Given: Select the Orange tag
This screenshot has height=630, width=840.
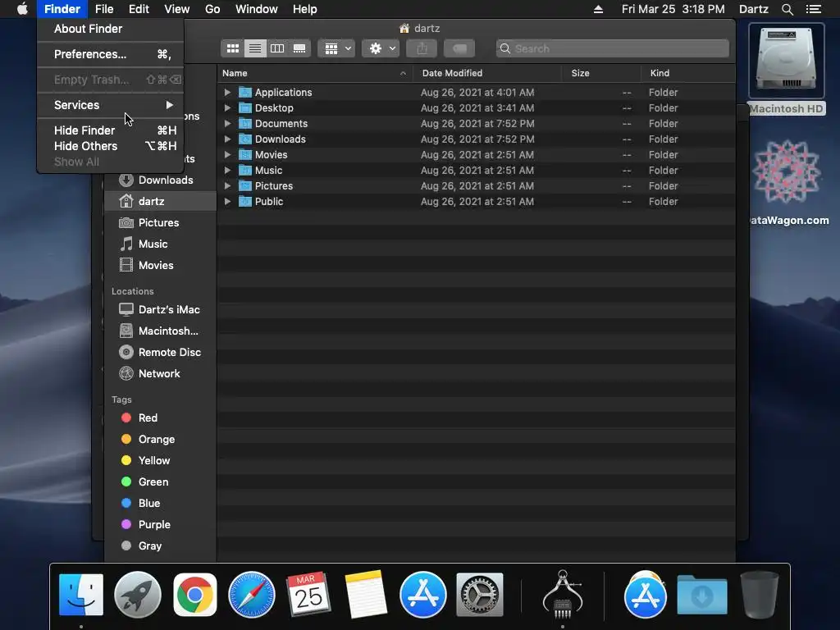Looking at the screenshot, I should (x=162, y=440).
